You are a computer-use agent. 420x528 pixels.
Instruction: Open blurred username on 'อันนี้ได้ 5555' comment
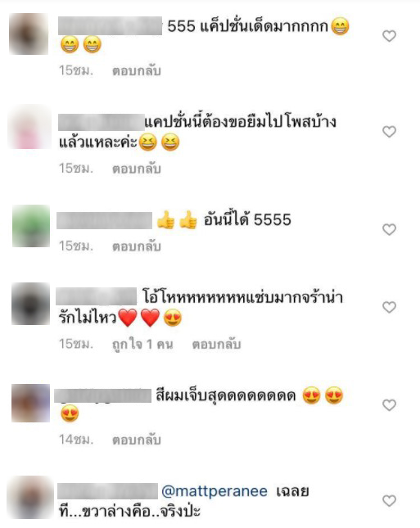coord(105,220)
